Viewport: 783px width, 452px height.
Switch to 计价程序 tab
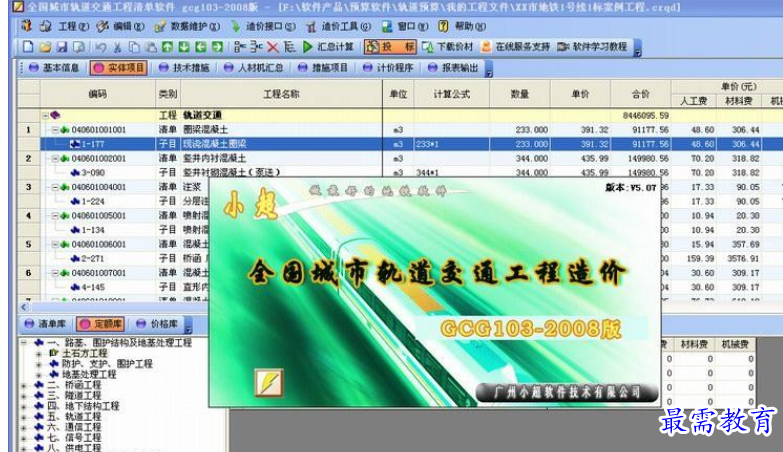[388, 68]
